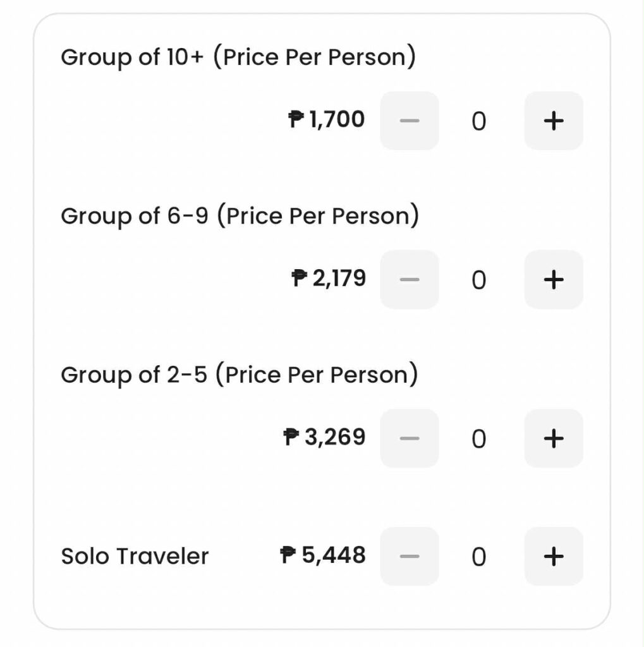Select the Solo Traveler quantity value
This screenshot has width=644, height=647.
[479, 557]
